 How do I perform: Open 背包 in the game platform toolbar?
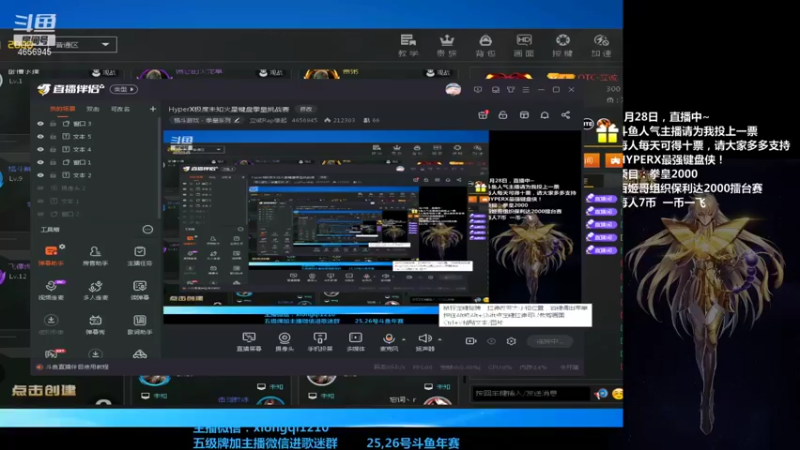[485, 45]
